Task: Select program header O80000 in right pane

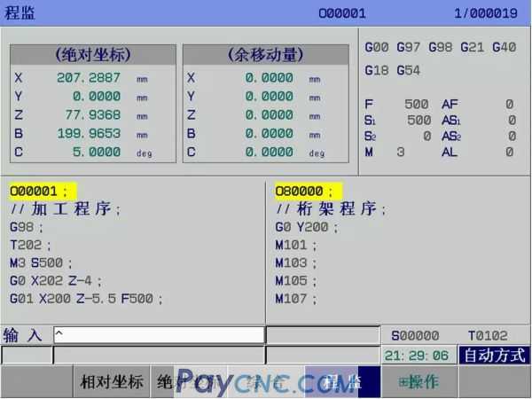Action: coord(308,192)
